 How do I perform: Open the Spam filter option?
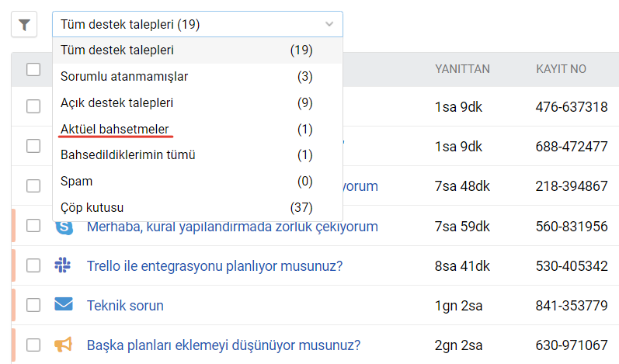coord(76,181)
